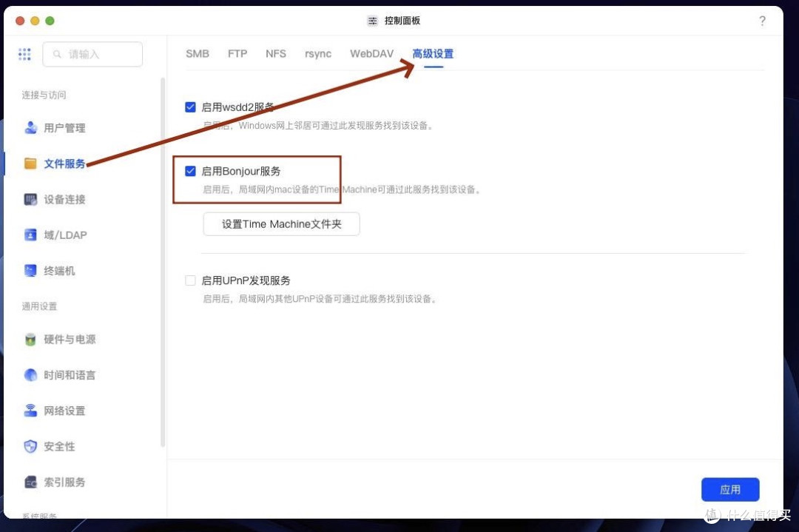Select the WebDAV tab
The image size is (799, 532).
pos(371,53)
